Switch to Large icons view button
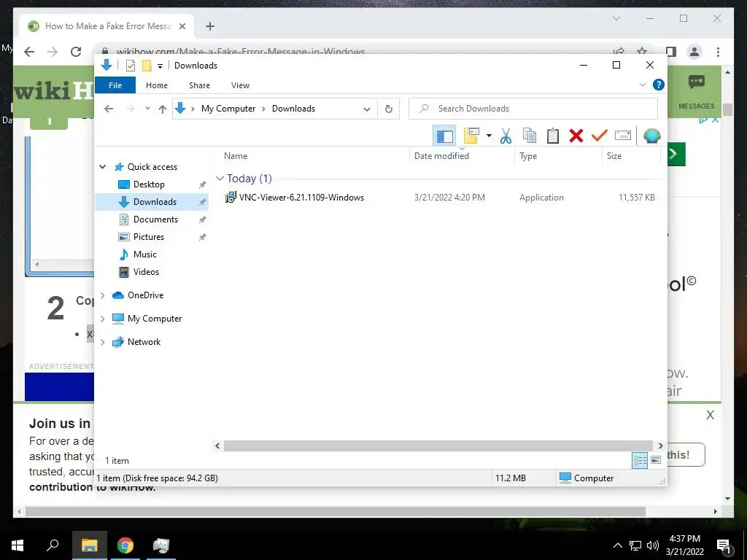Viewport: 747px width, 560px height. (656, 460)
